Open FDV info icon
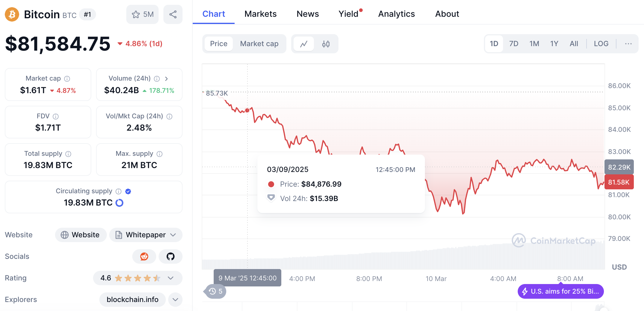The width and height of the screenshot is (644, 311). tap(56, 117)
